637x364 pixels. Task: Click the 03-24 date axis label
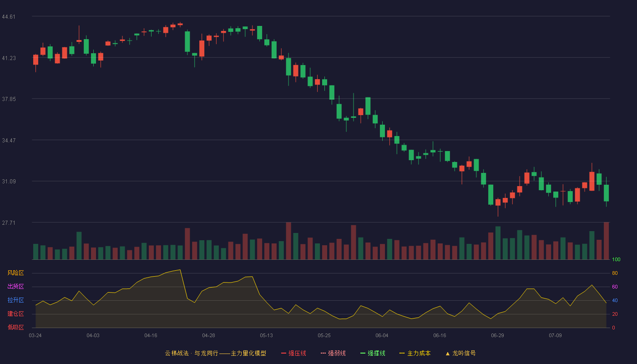pos(35,335)
